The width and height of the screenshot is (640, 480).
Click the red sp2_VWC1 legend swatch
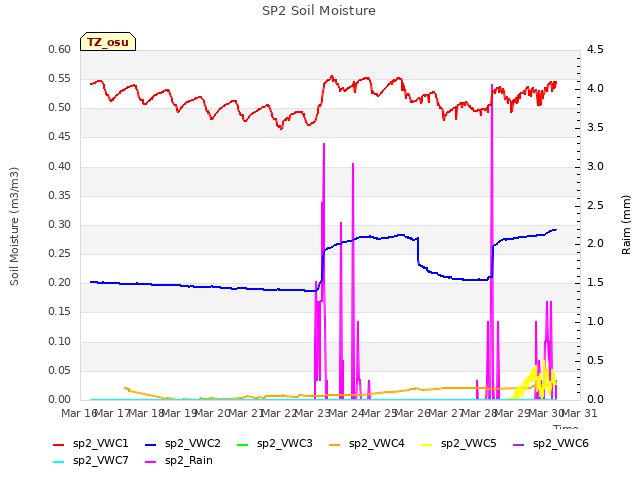58,444
